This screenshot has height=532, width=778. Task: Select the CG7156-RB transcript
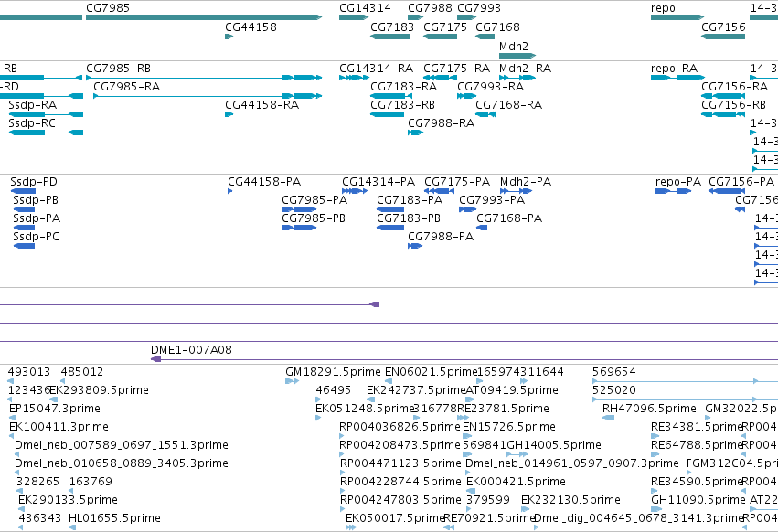[723, 114]
